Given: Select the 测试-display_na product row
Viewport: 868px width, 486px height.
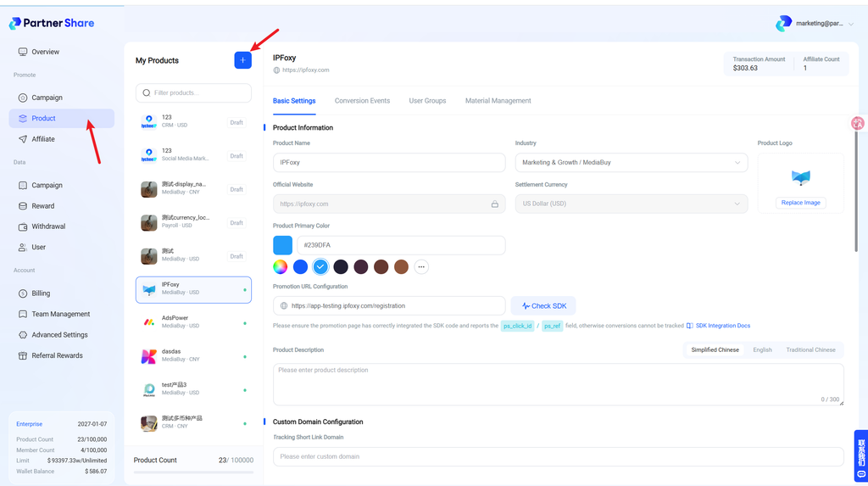Looking at the screenshot, I should 193,189.
